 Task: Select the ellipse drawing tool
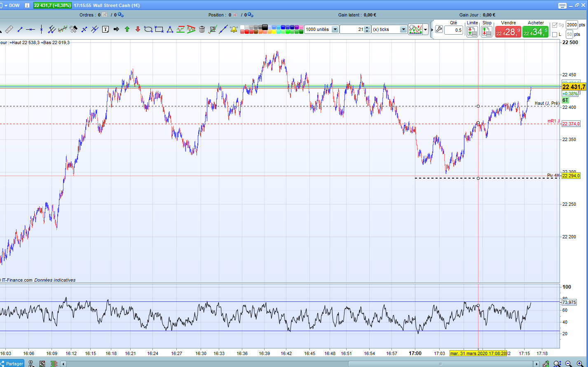point(148,29)
